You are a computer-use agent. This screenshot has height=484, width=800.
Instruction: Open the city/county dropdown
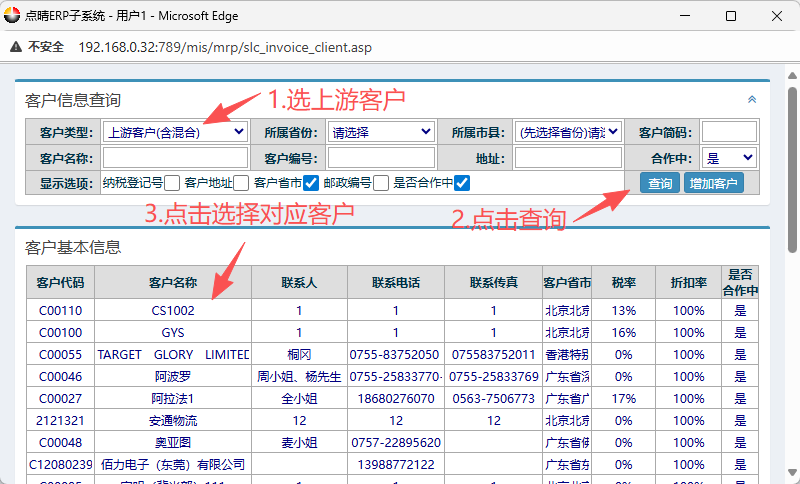568,132
